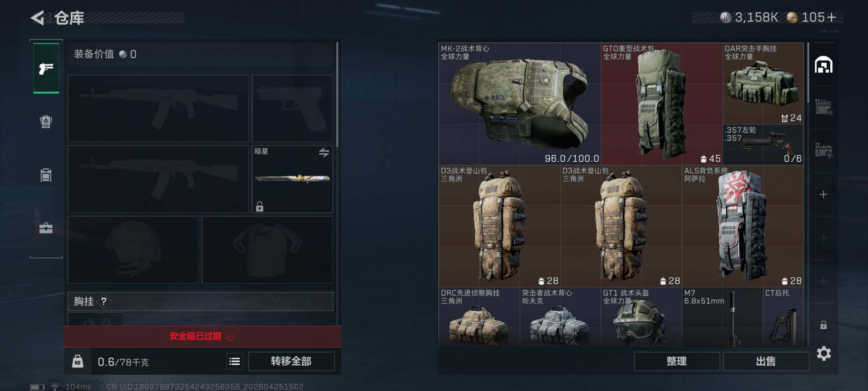
Task: Click the plus next to gold currency
Action: (831, 17)
